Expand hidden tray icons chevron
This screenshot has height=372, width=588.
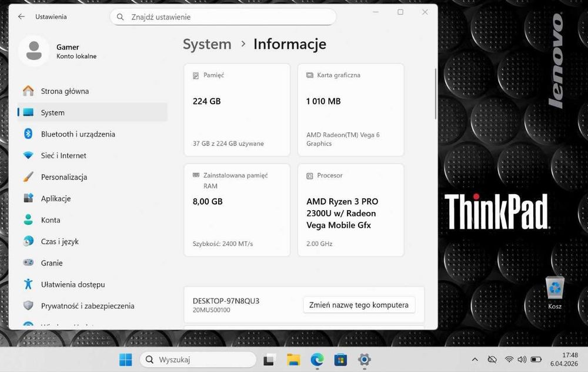tap(475, 360)
